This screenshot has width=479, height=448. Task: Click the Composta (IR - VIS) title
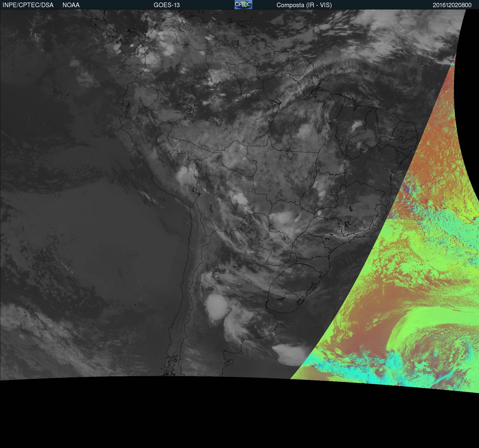pyautogui.click(x=304, y=5)
